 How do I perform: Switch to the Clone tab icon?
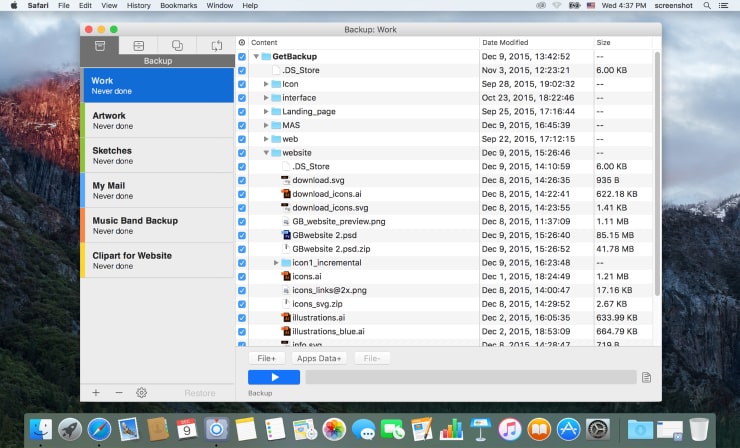[x=177, y=45]
